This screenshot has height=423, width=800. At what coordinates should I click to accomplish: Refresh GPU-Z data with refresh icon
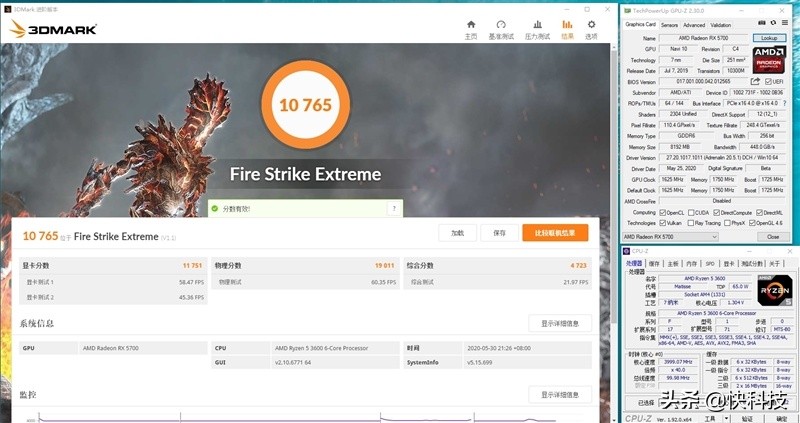point(773,23)
